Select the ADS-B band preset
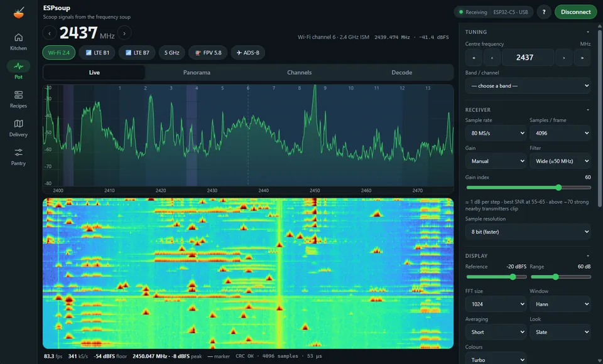The width and height of the screenshot is (603, 364). tap(248, 53)
